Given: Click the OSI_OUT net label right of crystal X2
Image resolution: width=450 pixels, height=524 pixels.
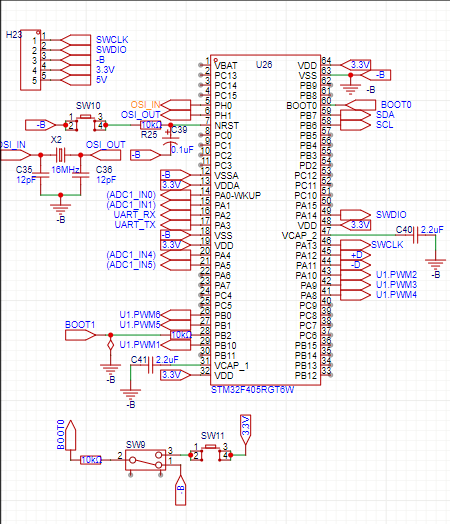Looking at the screenshot, I should tap(106, 145).
